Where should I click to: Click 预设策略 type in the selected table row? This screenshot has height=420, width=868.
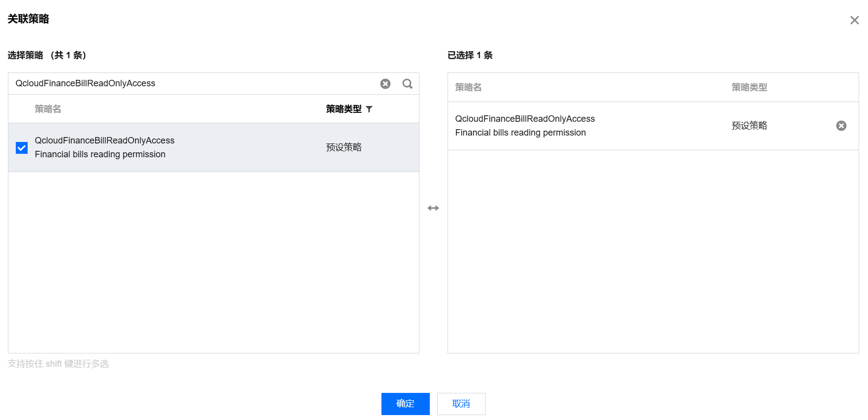point(749,126)
